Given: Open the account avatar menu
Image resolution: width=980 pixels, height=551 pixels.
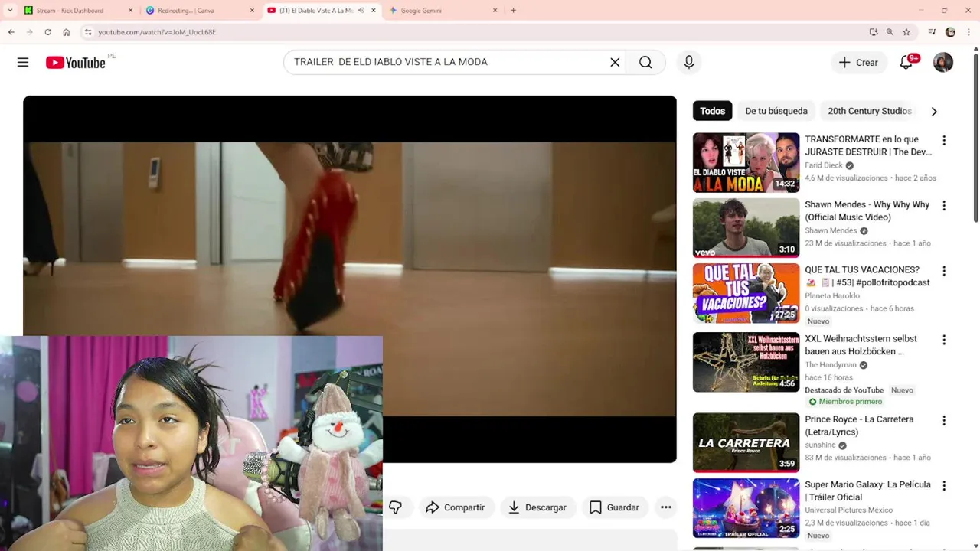Looking at the screenshot, I should pos(943,63).
